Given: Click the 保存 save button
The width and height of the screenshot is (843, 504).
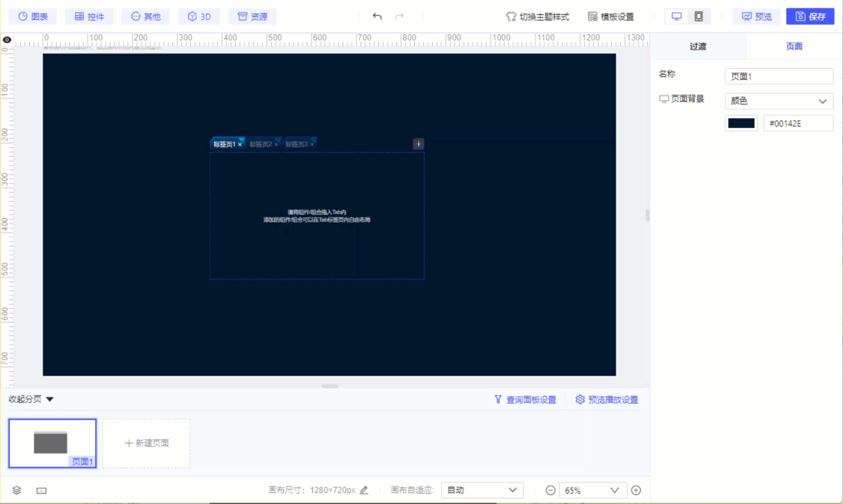Looking at the screenshot, I should click(x=810, y=16).
